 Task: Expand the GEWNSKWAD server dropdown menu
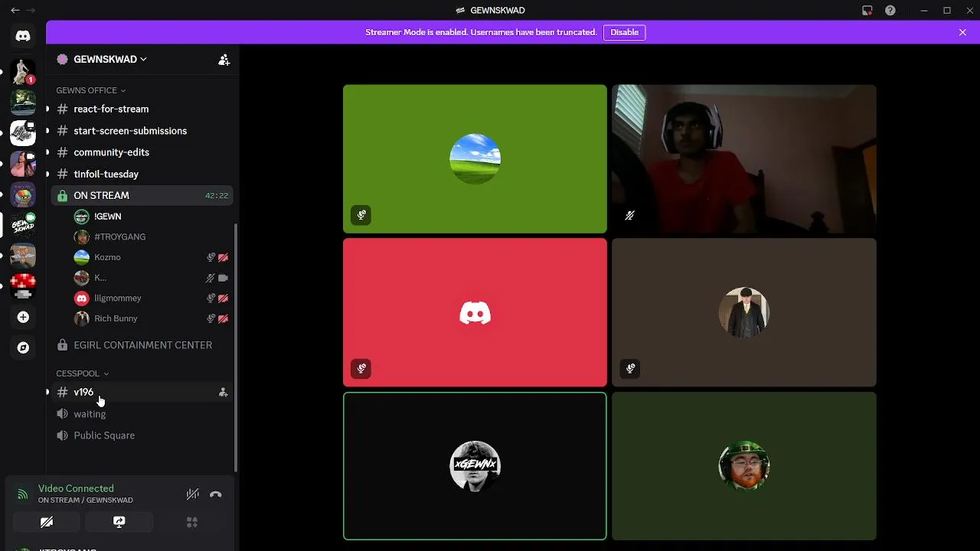[x=110, y=59]
